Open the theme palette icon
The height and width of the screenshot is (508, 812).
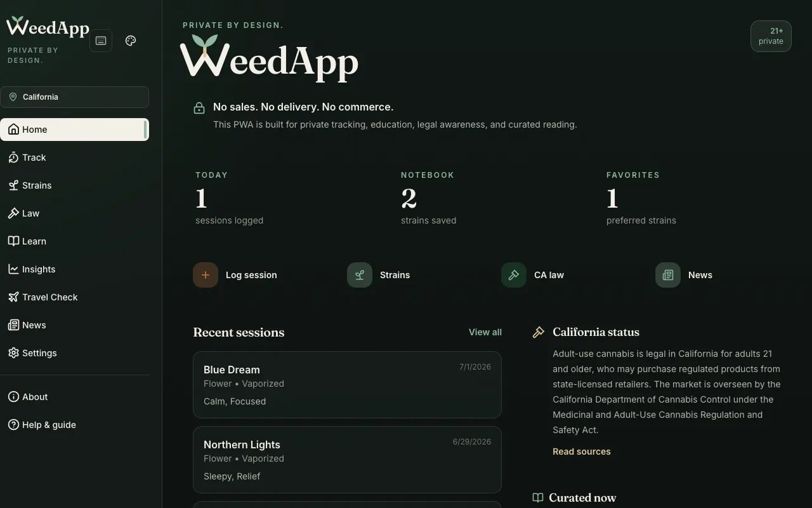(131, 41)
